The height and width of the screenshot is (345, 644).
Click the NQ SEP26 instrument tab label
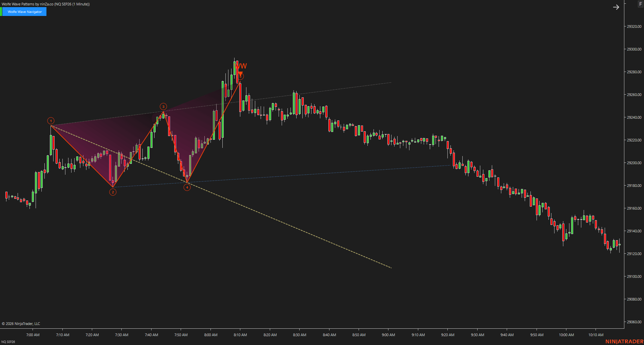(8, 342)
